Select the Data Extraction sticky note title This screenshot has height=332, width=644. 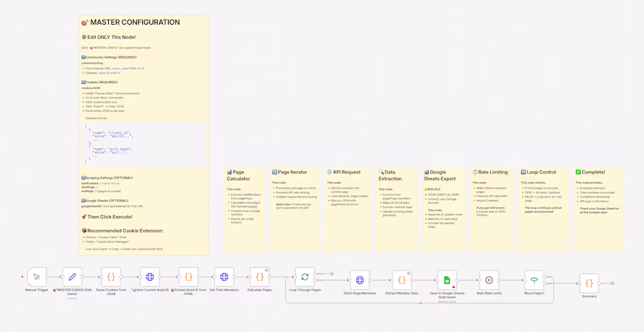coord(390,176)
